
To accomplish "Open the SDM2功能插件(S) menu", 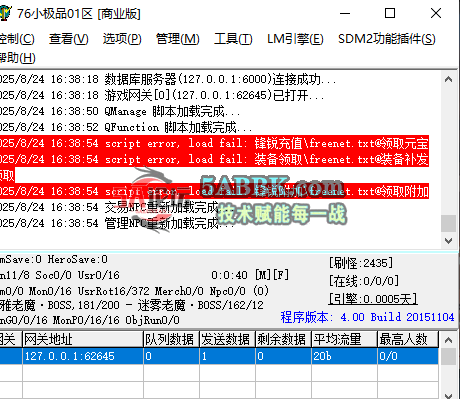I will click(x=387, y=39).
